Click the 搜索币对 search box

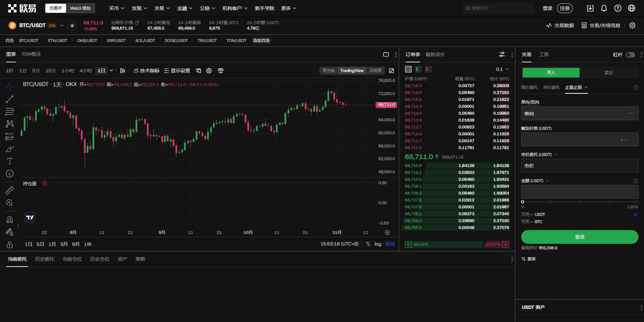[498, 8]
